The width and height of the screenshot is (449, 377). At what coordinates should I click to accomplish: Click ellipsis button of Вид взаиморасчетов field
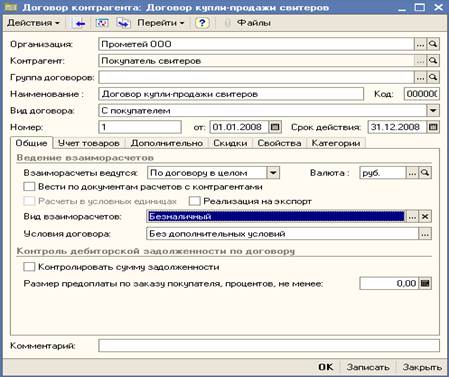412,217
